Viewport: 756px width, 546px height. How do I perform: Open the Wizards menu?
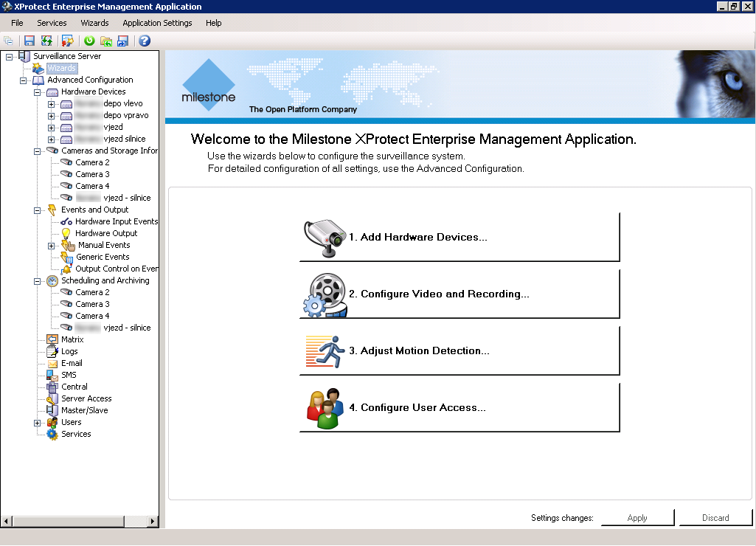click(x=94, y=23)
